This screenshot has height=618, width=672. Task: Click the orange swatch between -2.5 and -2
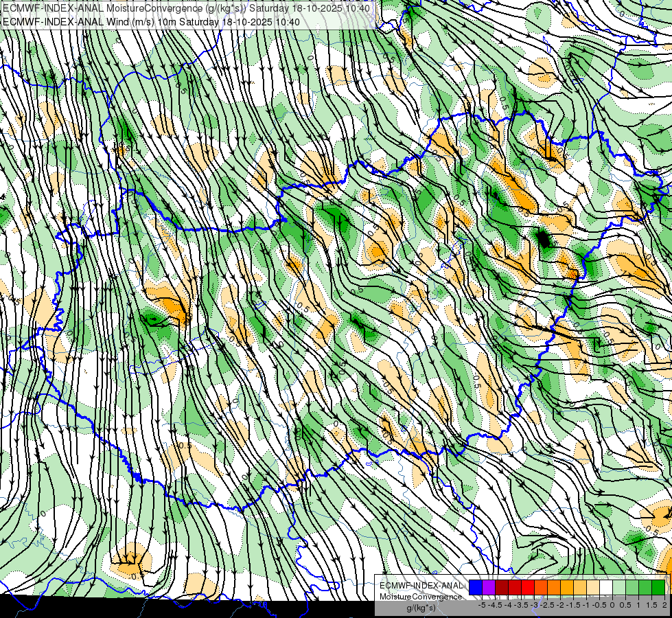coord(554,587)
